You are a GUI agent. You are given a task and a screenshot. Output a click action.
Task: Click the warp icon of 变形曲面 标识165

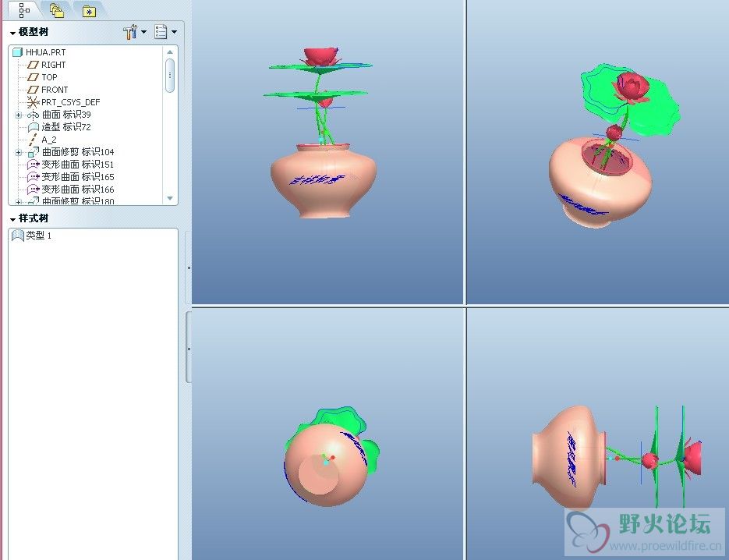coord(33,177)
